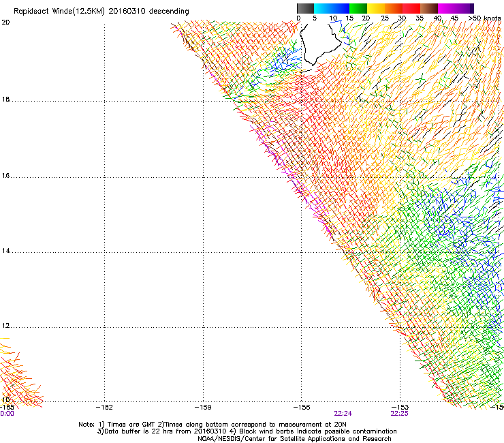
Task: Click the 'Data buffer is 22 hrs' note line
Action: 247,431
